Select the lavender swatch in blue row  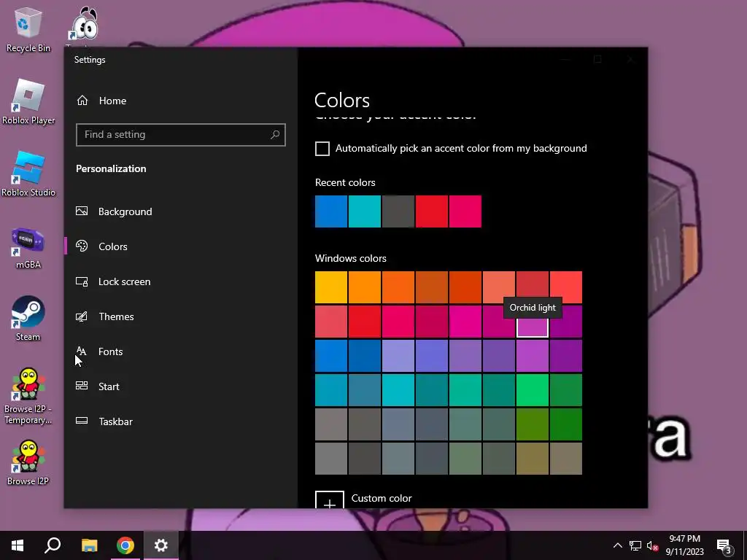point(398,356)
